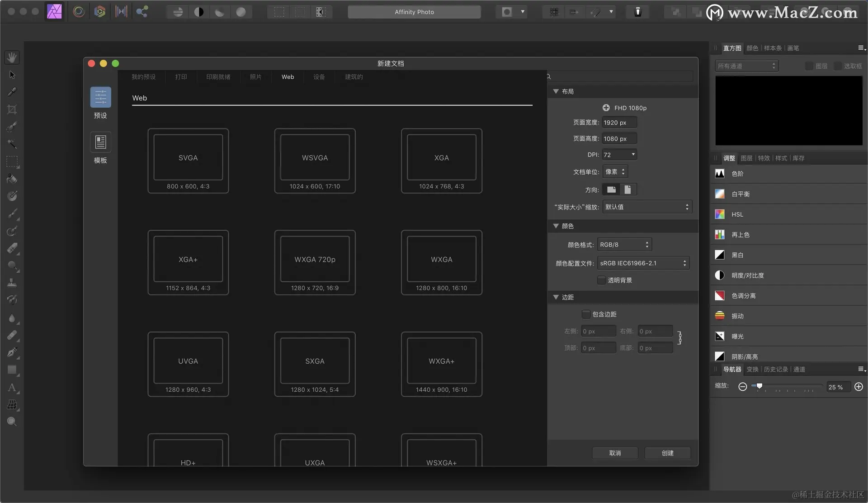This screenshot has height=503, width=868.
Task: Choose the landscape orientation icon
Action: [611, 190]
